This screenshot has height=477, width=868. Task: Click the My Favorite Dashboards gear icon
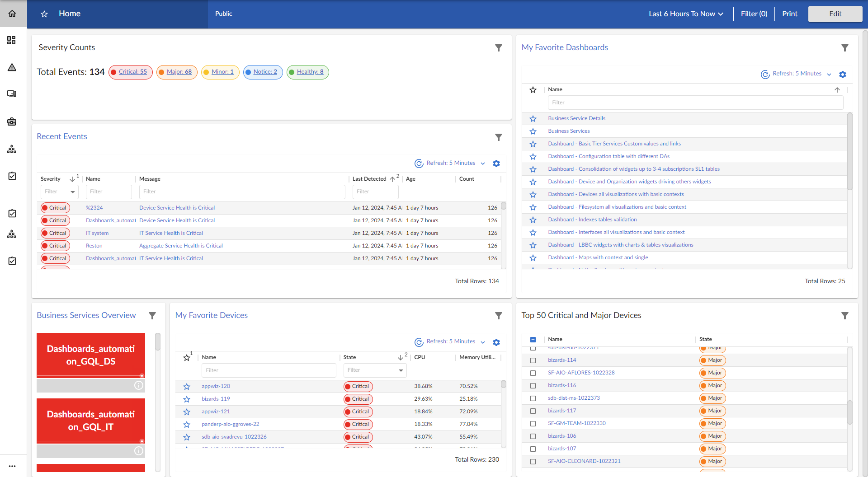click(x=843, y=75)
